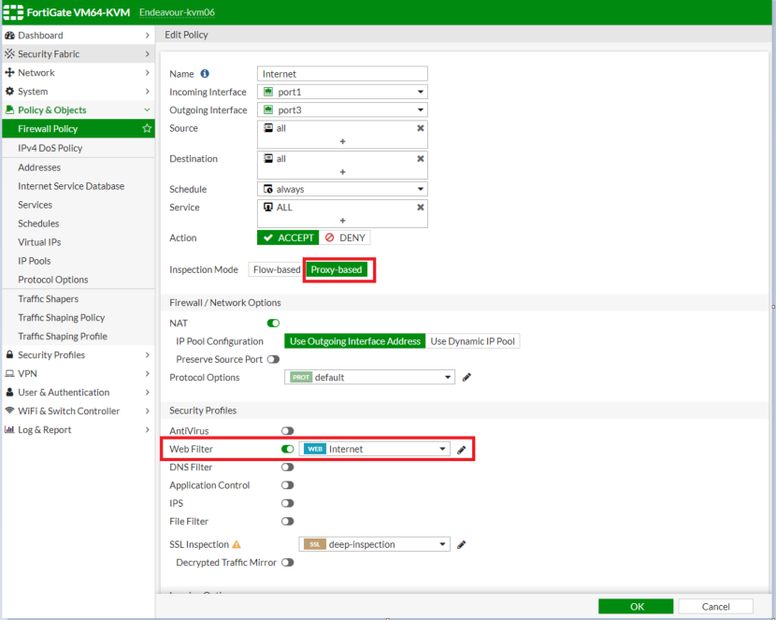Enable the IPS toggle

(x=288, y=503)
